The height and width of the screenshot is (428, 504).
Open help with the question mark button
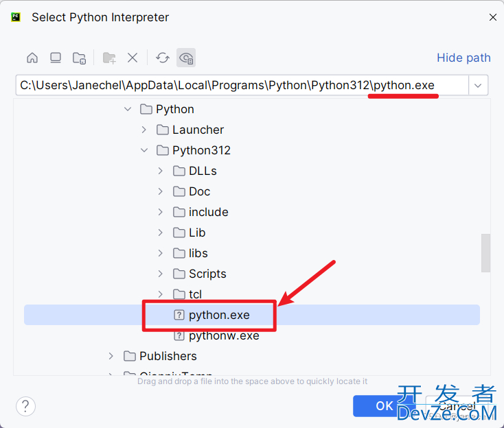[25, 406]
